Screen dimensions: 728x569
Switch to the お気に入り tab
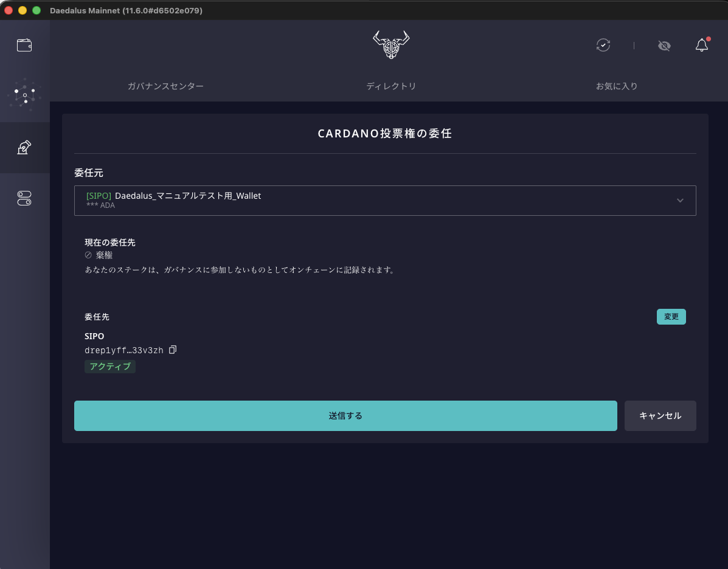tap(617, 86)
